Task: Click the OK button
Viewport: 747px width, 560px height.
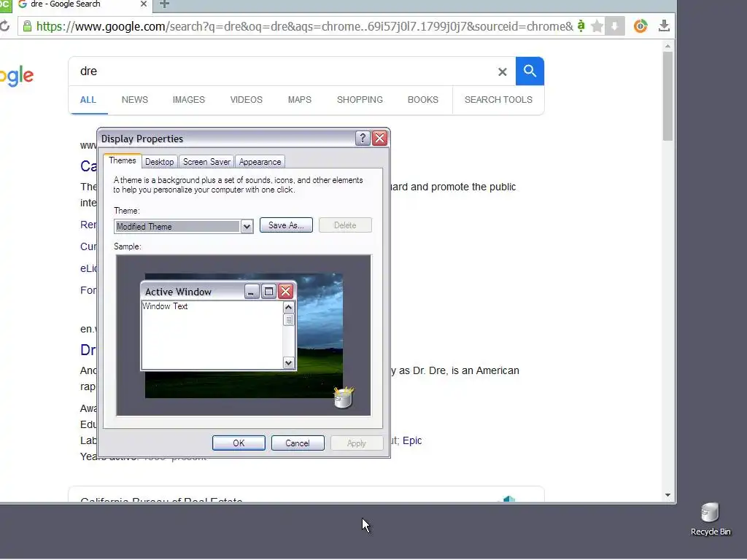Action: click(x=239, y=443)
